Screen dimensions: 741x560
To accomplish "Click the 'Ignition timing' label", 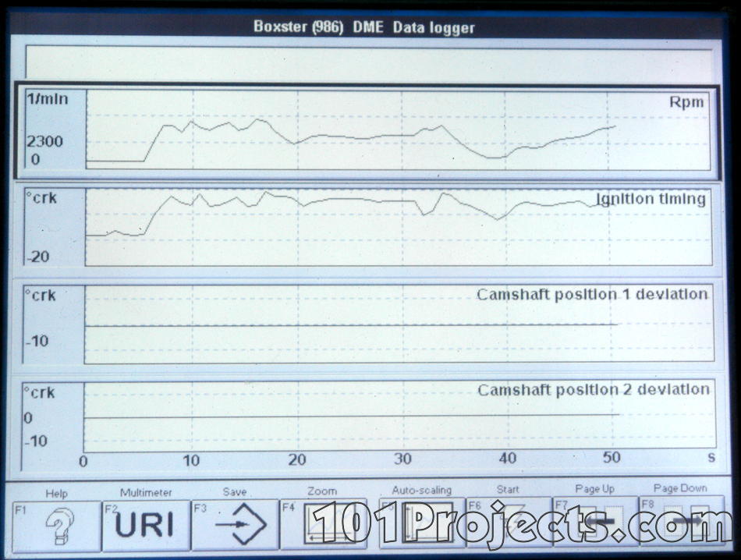I will click(651, 199).
